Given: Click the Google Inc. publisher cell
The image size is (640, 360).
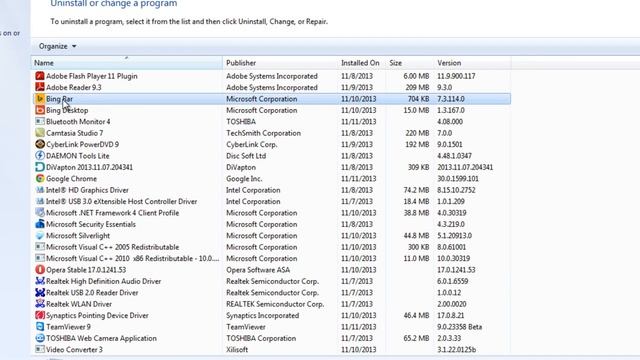Looking at the screenshot, I should (244, 179).
